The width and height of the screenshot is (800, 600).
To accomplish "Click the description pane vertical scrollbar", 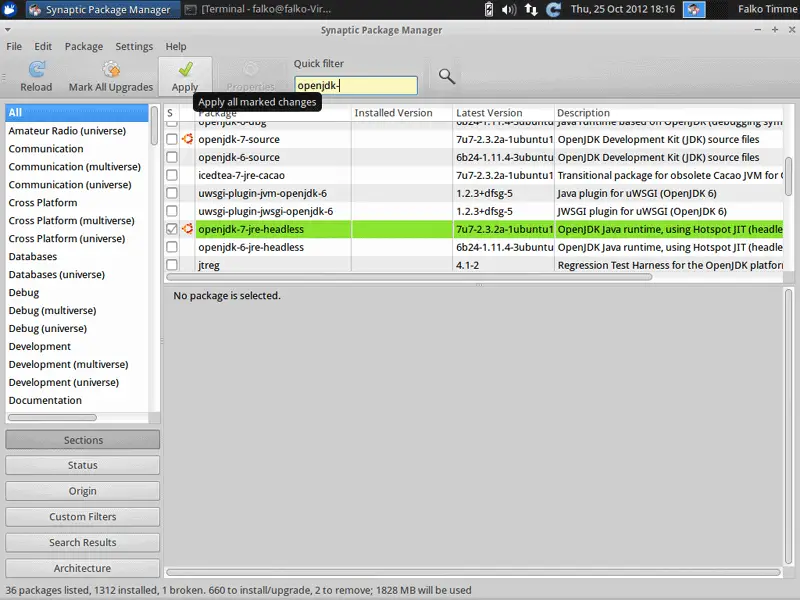I will [x=788, y=427].
